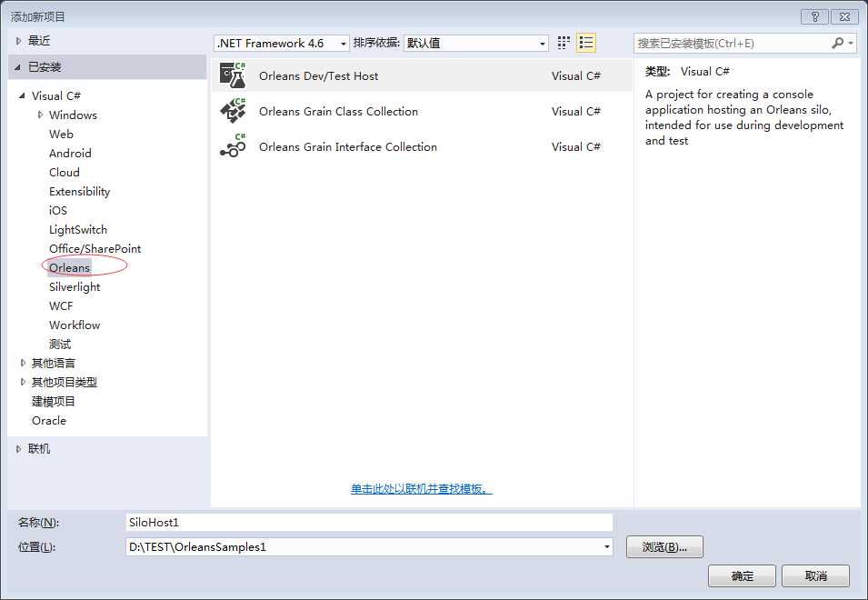Image resolution: width=868 pixels, height=600 pixels.
Task: Click the search magnifier icon
Action: coord(838,43)
